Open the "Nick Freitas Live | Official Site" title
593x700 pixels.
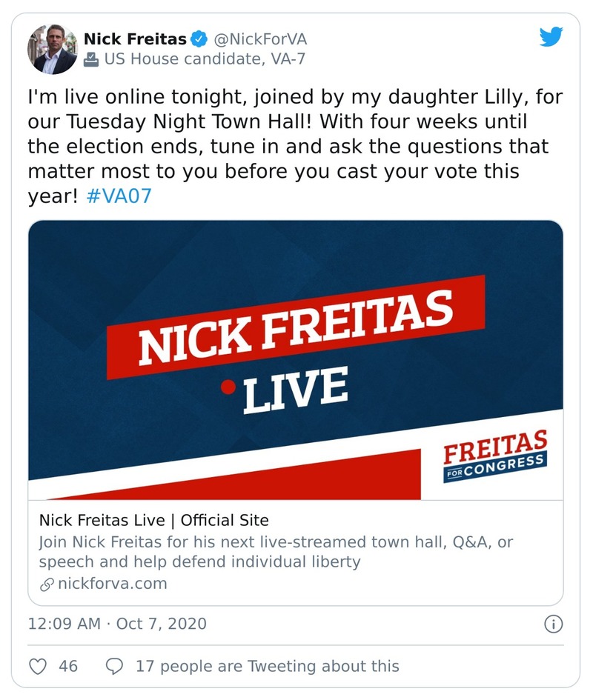pyautogui.click(x=153, y=520)
